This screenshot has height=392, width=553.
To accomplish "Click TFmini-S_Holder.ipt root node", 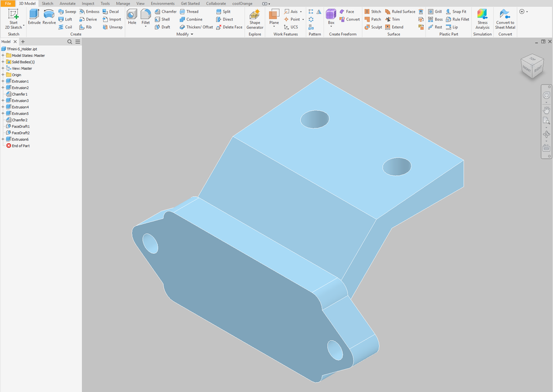I will (x=19, y=49).
